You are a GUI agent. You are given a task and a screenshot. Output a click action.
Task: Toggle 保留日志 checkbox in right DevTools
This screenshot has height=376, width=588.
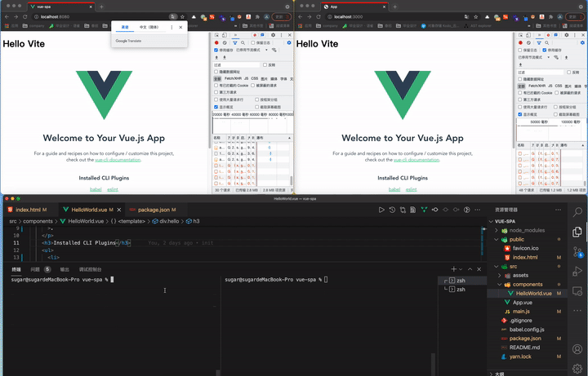520,51
